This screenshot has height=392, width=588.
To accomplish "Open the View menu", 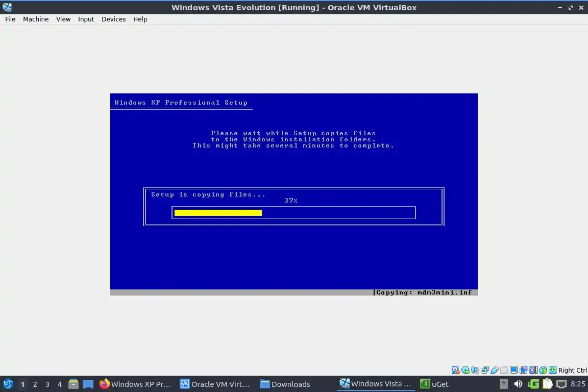I will coord(63,19).
